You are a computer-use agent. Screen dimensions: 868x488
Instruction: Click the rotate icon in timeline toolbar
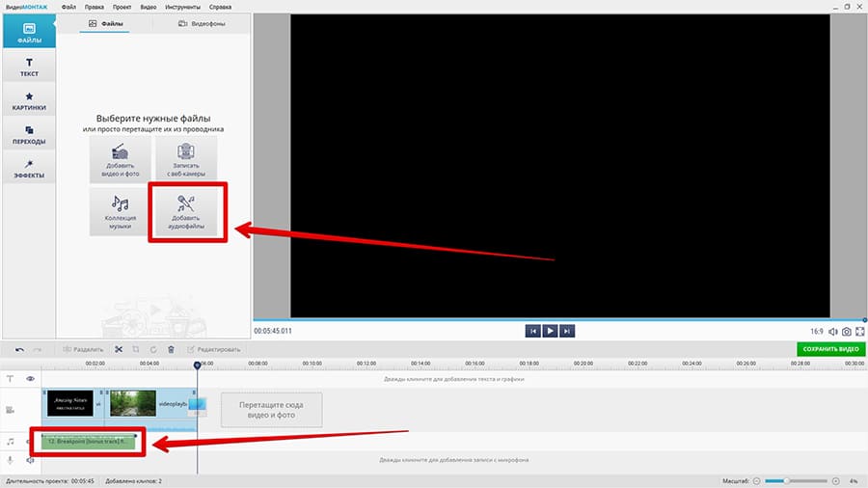point(153,350)
